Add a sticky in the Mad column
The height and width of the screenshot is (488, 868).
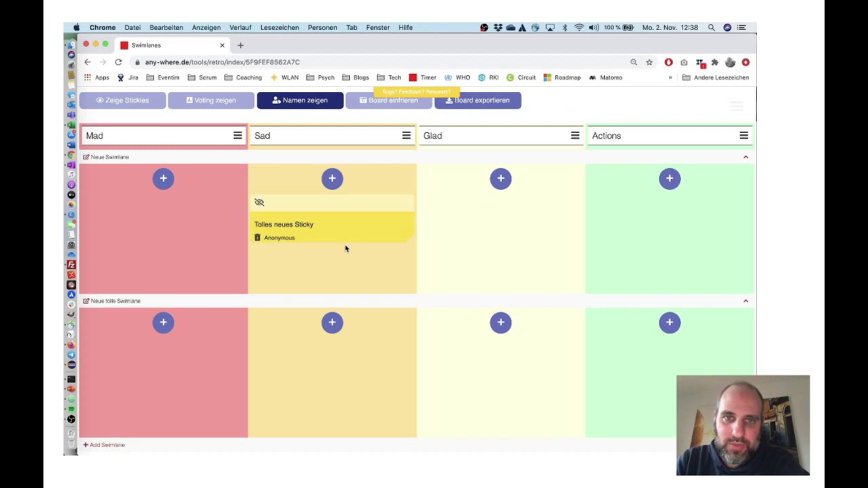163,178
